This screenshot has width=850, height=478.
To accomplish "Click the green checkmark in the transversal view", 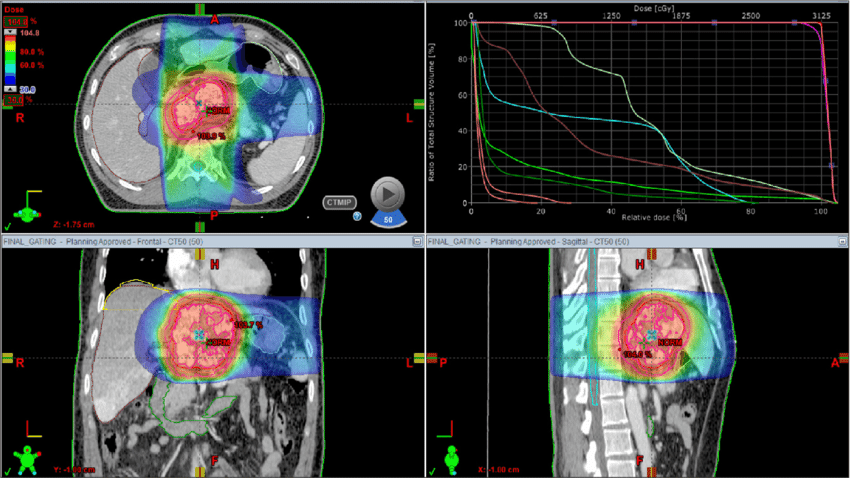I will point(8,226).
